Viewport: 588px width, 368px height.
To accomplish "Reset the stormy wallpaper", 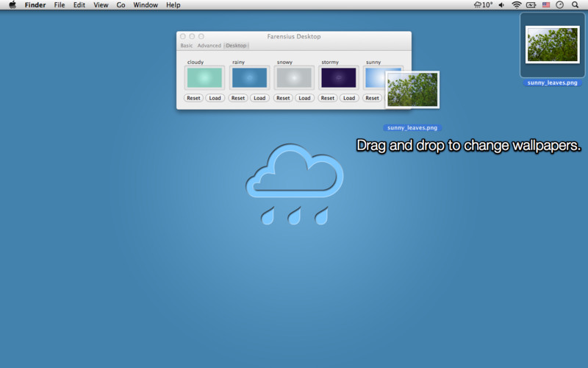I will pyautogui.click(x=327, y=98).
